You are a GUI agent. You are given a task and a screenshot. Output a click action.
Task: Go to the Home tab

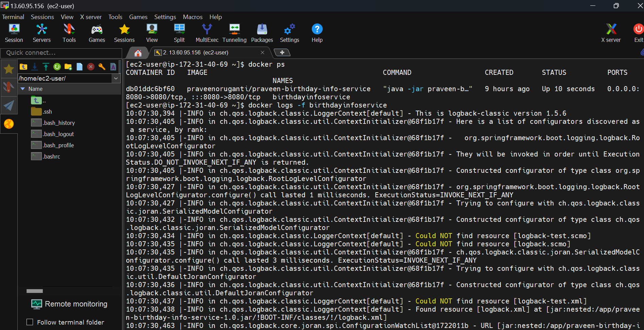coord(138,53)
